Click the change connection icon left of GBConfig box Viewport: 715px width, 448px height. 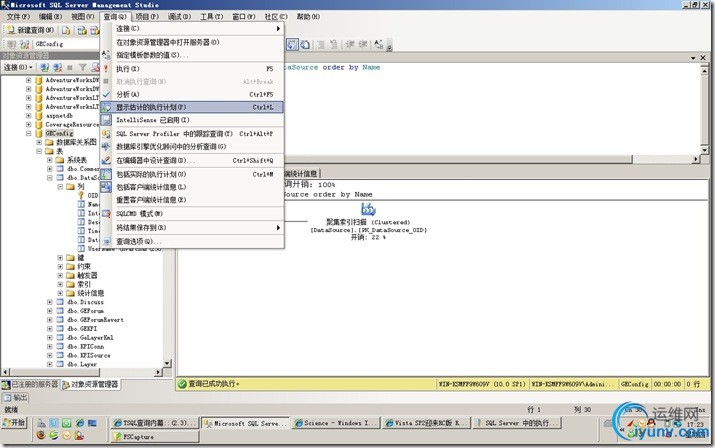tap(25, 44)
